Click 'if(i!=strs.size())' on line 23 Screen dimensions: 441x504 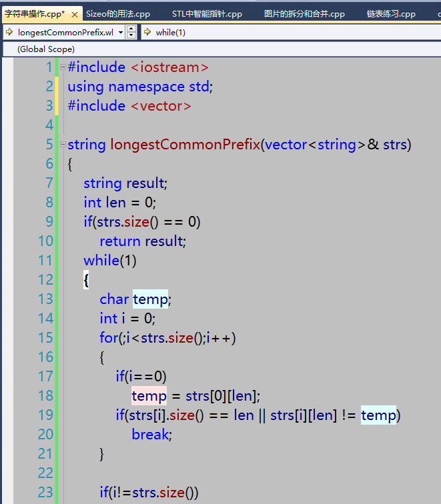pyautogui.click(x=149, y=493)
